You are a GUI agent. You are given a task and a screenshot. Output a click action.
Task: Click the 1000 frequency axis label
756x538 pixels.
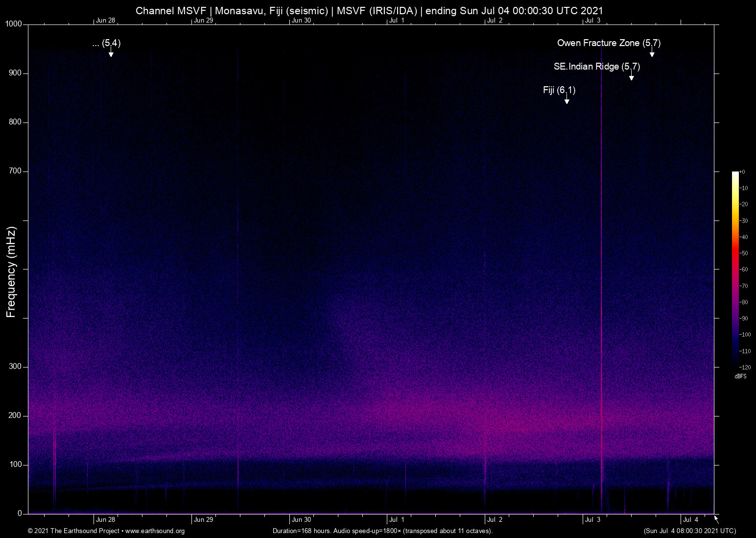click(x=14, y=24)
